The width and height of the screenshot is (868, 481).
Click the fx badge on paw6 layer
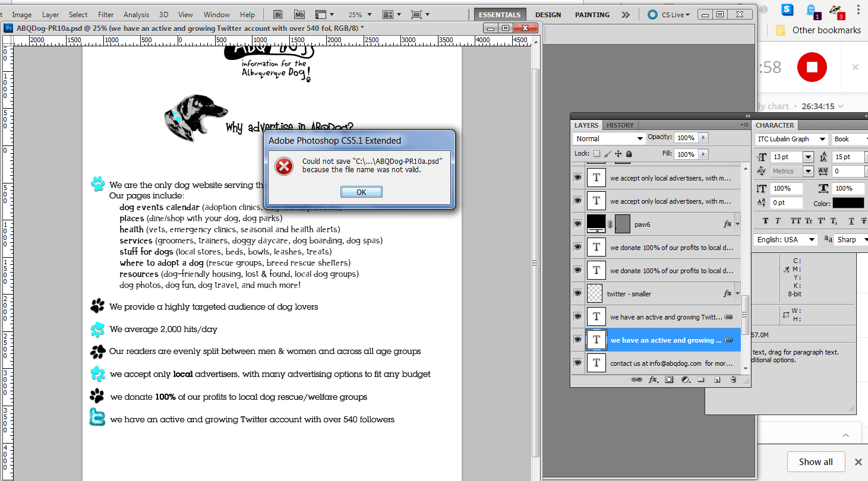tap(727, 224)
